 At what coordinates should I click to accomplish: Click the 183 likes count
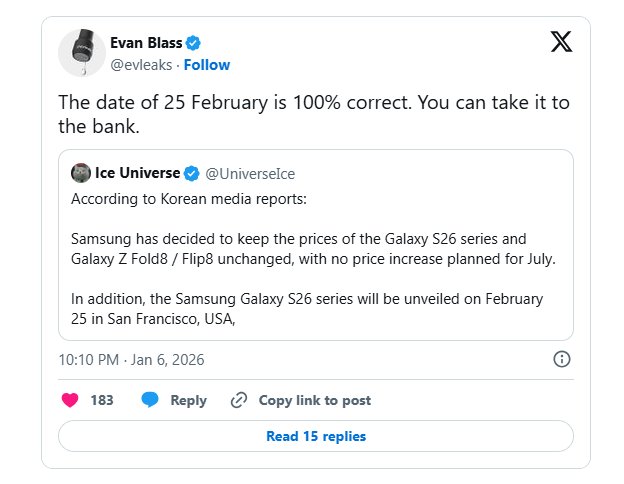point(101,400)
